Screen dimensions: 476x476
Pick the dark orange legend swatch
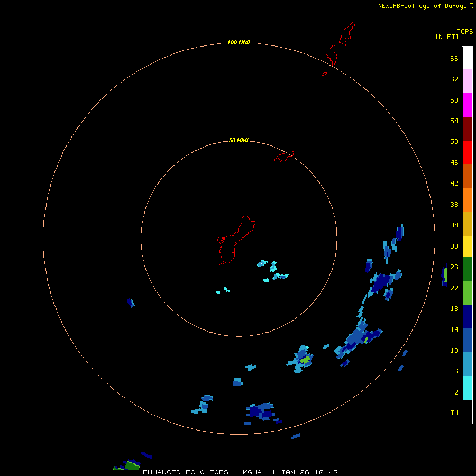click(467, 176)
